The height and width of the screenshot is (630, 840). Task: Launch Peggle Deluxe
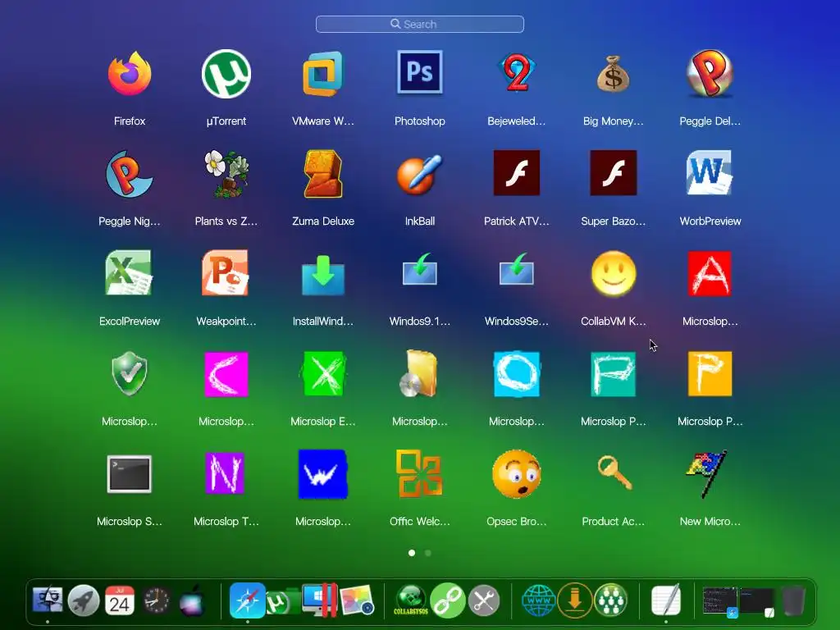point(710,73)
